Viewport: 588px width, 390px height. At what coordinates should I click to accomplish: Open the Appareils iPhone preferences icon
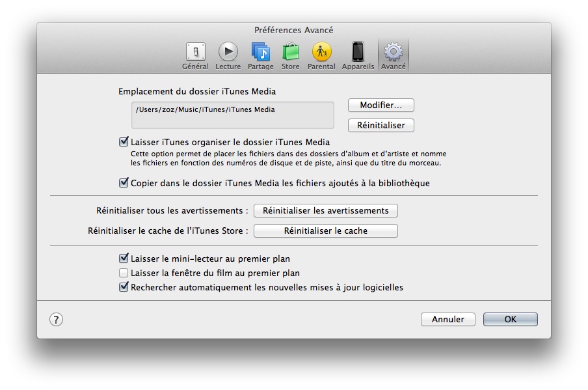pyautogui.click(x=358, y=52)
